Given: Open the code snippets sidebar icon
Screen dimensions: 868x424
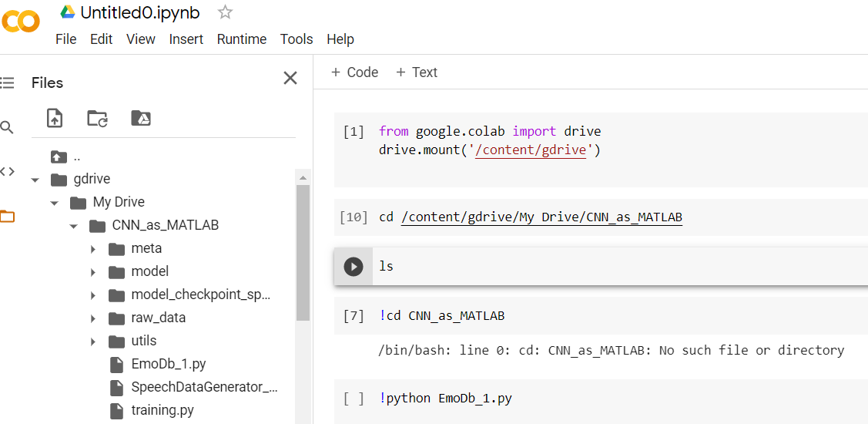Looking at the screenshot, I should point(7,171).
